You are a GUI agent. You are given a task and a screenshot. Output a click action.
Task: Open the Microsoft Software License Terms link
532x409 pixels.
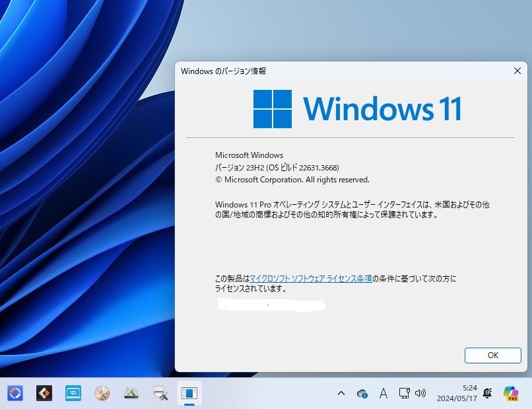pyautogui.click(x=311, y=279)
